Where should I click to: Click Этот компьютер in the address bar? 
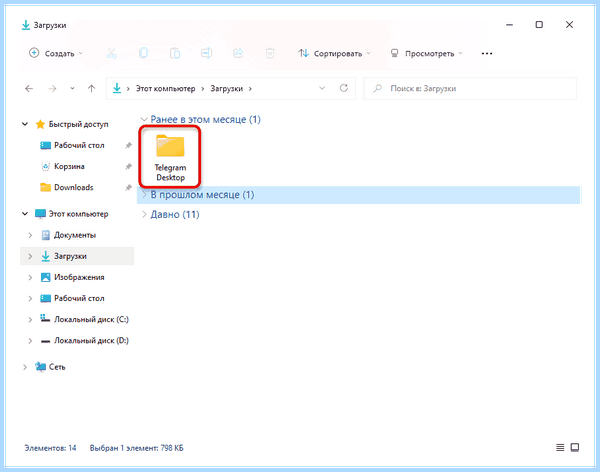pyautogui.click(x=165, y=89)
